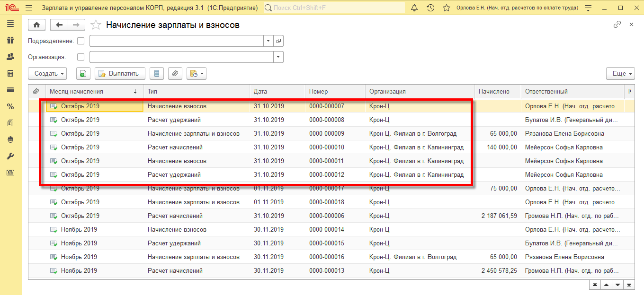The width and height of the screenshot is (644, 295).
Task: Sort by Тип column header
Action: (x=197, y=92)
